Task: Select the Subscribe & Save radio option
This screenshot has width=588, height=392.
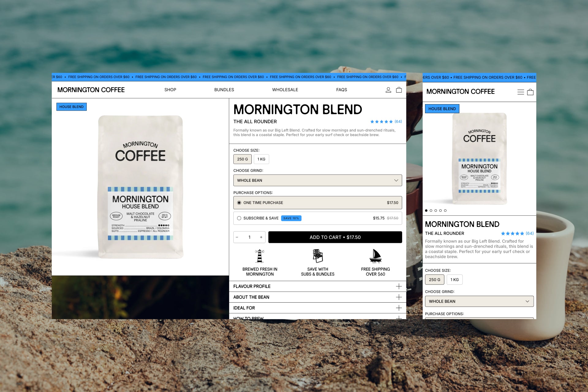Action: tap(239, 218)
